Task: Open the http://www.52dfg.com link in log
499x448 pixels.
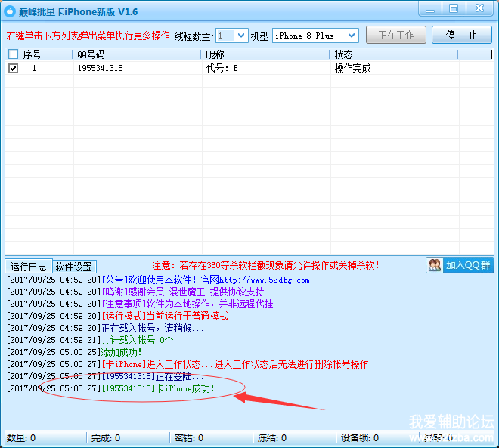Action: pos(264,280)
